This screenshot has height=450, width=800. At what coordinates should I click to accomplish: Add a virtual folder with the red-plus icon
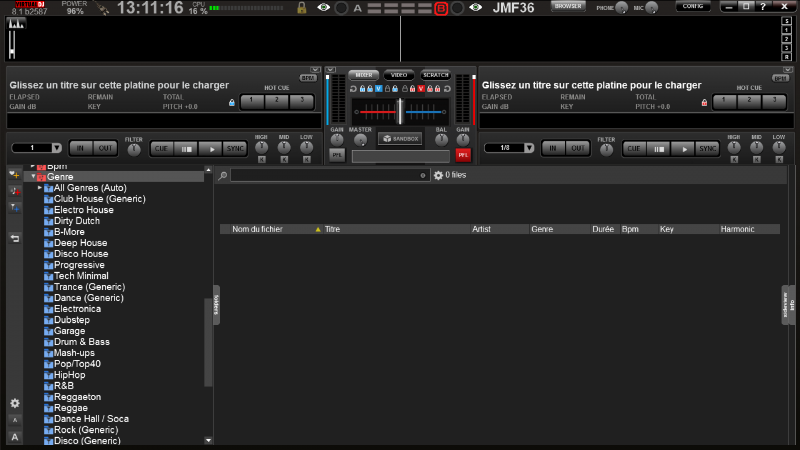[15, 191]
